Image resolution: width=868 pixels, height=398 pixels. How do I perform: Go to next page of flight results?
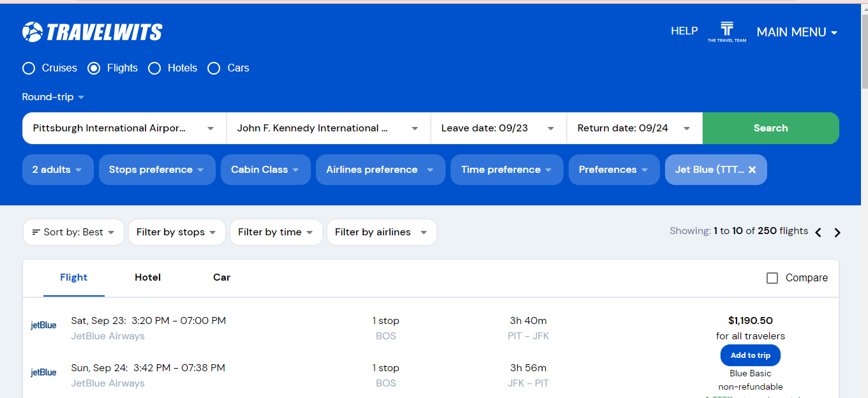pos(837,233)
